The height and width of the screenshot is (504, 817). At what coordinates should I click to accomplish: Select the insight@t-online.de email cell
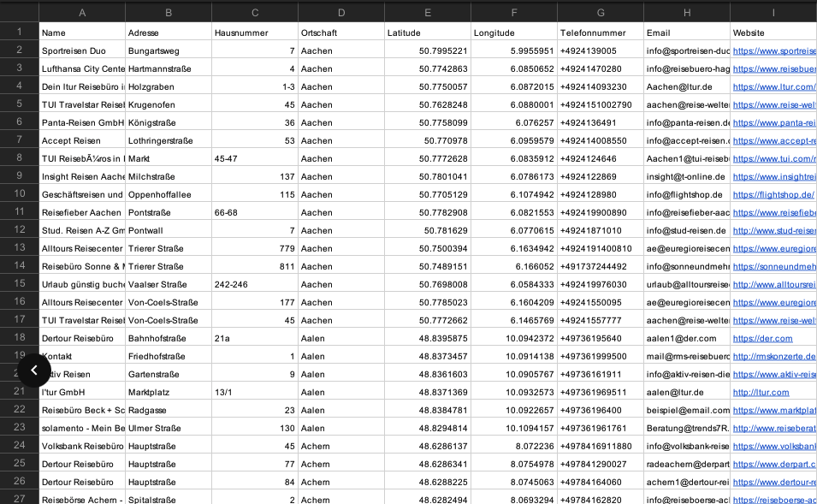pyautogui.click(x=687, y=176)
